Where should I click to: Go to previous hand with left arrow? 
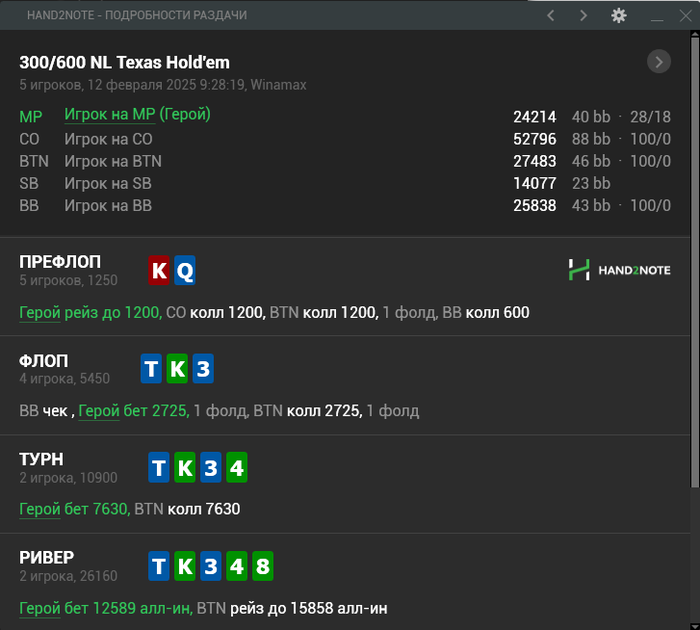(551, 16)
